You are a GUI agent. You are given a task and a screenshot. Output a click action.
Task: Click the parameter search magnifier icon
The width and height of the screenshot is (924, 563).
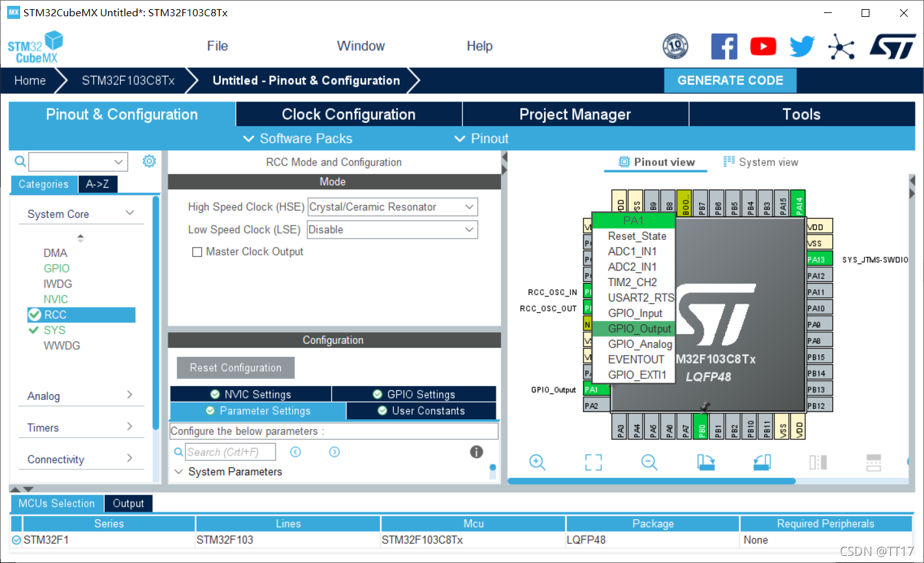pos(179,452)
